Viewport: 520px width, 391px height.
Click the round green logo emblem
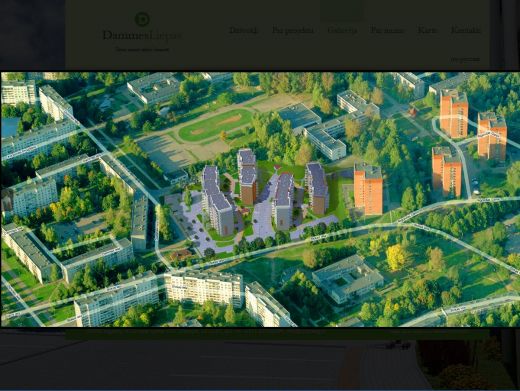pyautogui.click(x=142, y=19)
